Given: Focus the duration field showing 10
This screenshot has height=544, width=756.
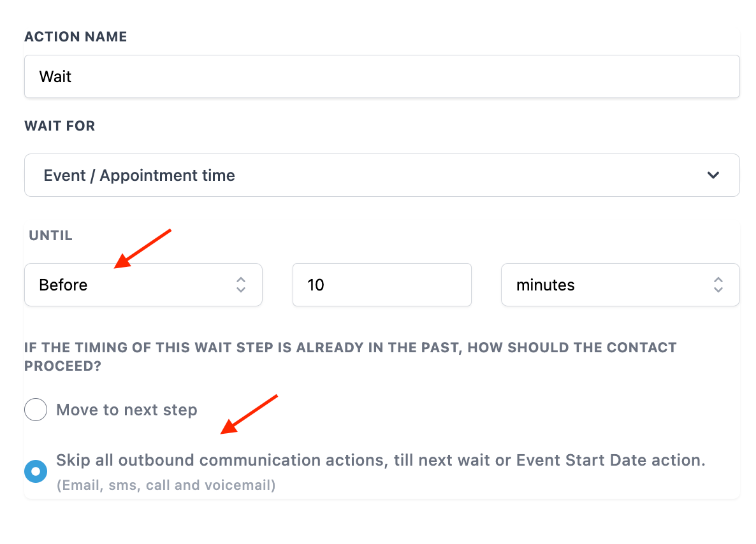Looking at the screenshot, I should (381, 285).
